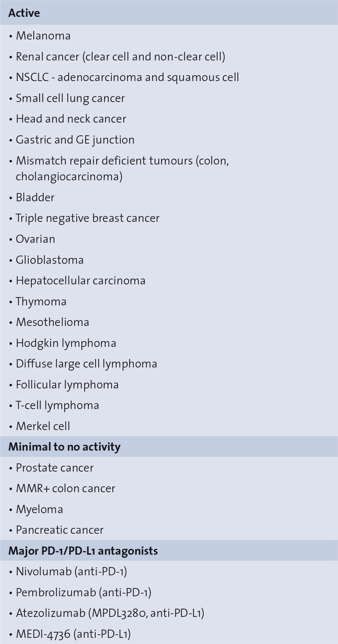338x644 pixels.
Task: Select Triple negative breast cancer
Action: click(88, 218)
